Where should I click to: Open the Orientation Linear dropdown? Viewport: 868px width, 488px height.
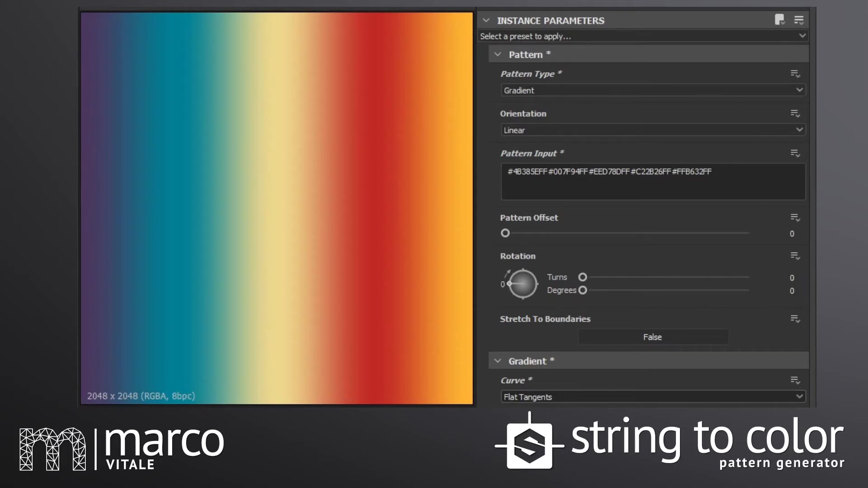point(653,130)
